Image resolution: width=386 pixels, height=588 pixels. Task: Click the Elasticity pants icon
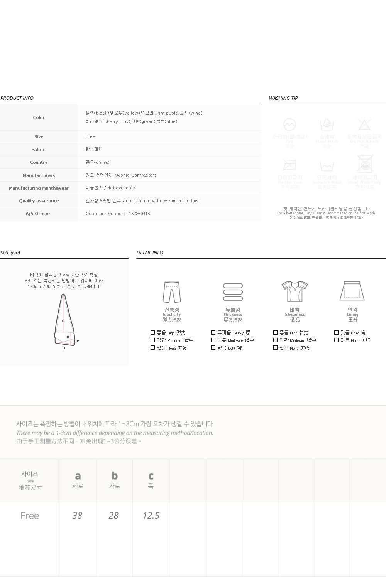click(x=172, y=292)
